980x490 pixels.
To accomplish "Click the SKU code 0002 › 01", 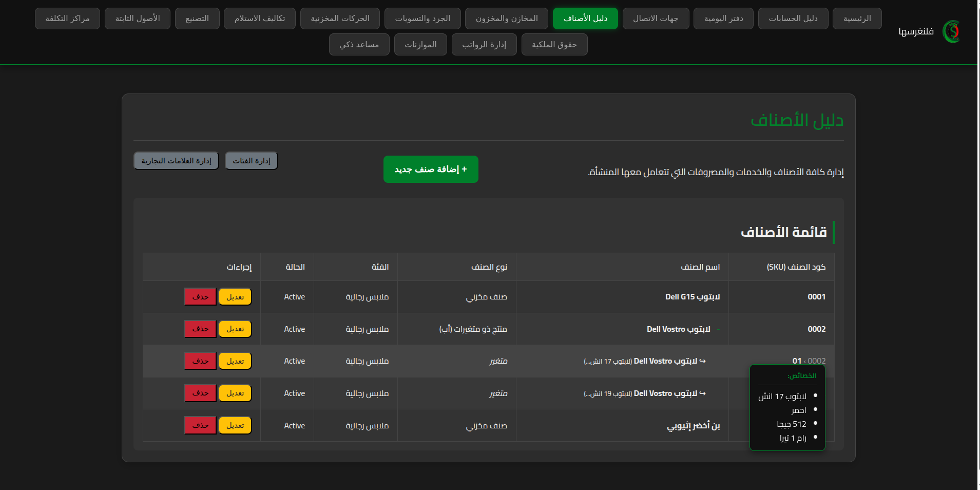I will (809, 361).
